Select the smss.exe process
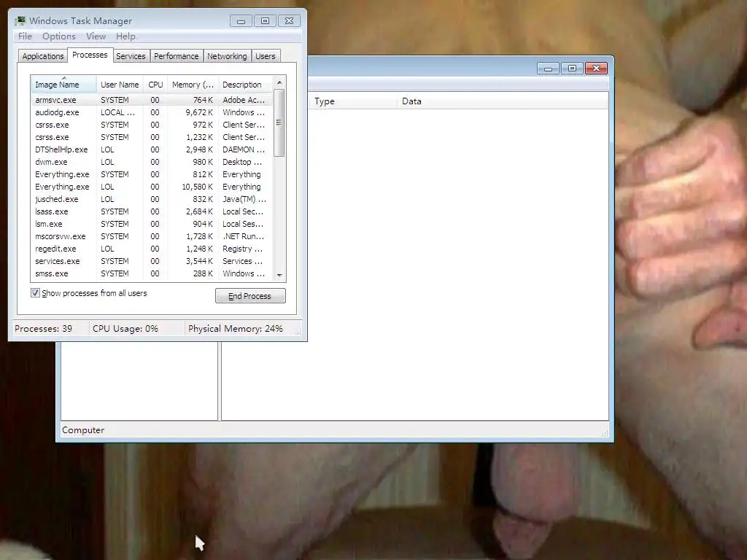This screenshot has width=747, height=560. [152, 273]
